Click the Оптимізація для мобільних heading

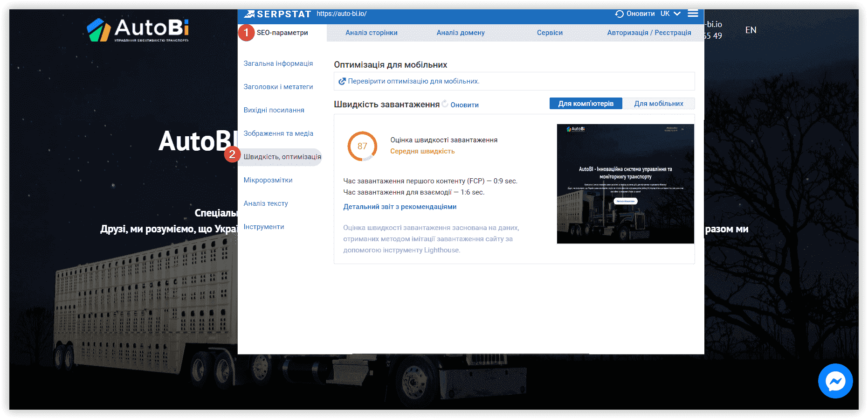(x=391, y=65)
